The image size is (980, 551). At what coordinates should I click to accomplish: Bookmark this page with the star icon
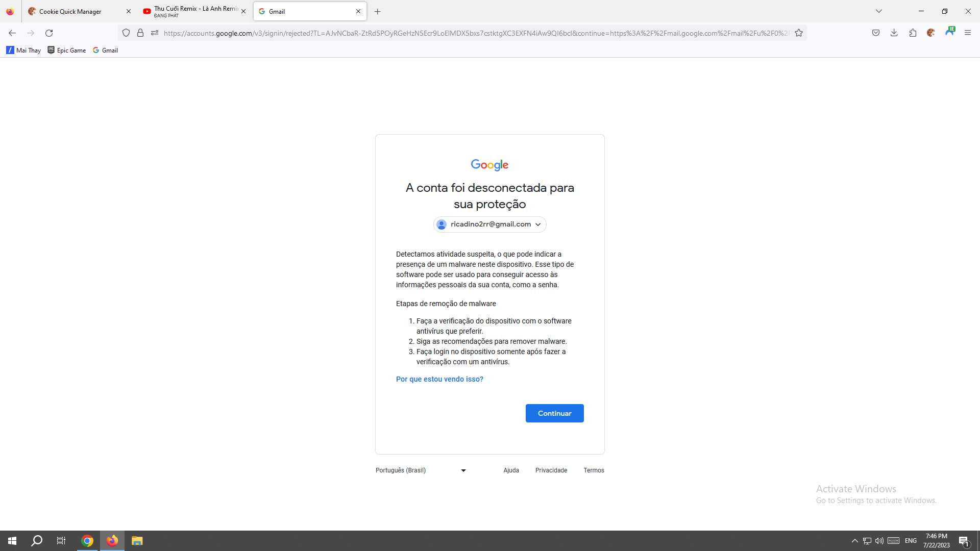click(799, 33)
